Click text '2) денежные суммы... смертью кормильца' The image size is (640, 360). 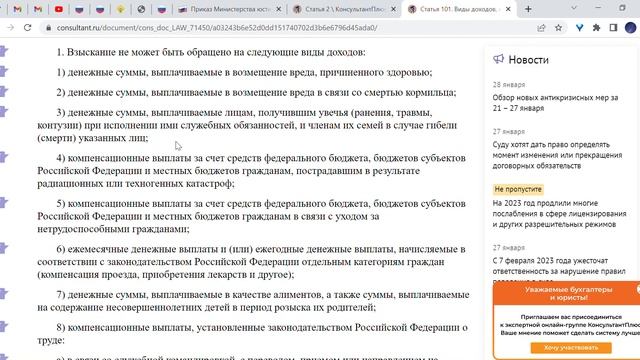pos(256,92)
